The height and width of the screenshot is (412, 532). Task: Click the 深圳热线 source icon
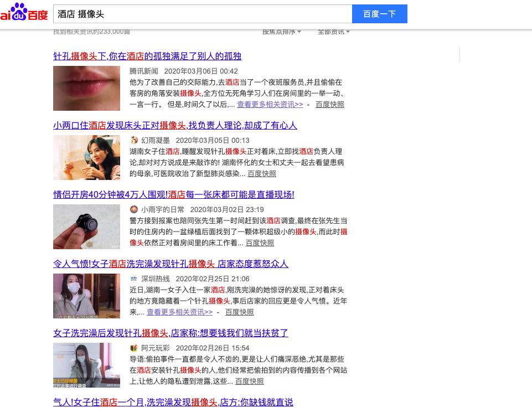click(134, 279)
